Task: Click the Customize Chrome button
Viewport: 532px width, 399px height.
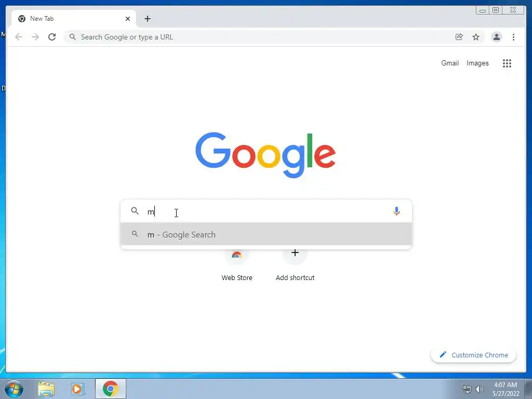Action: pos(474,355)
